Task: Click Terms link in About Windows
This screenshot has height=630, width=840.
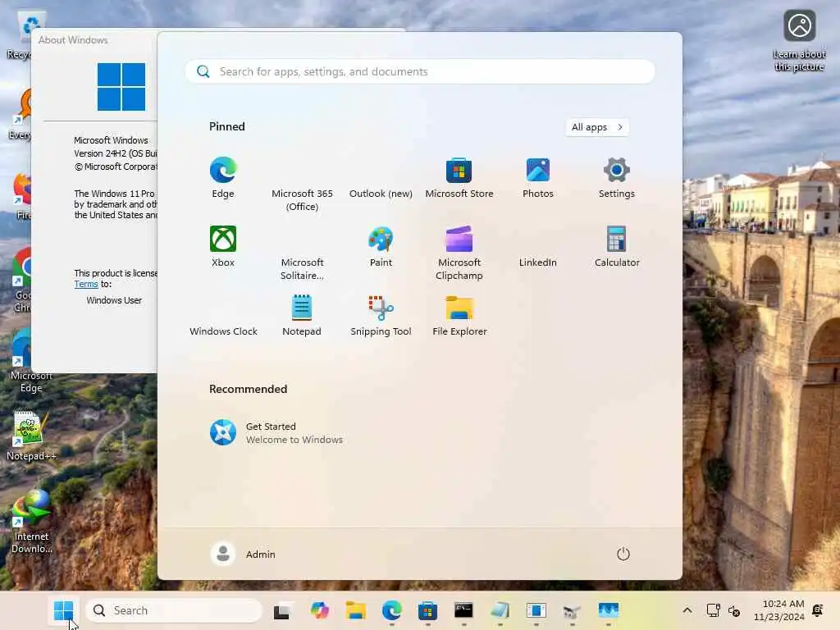Action: point(85,284)
